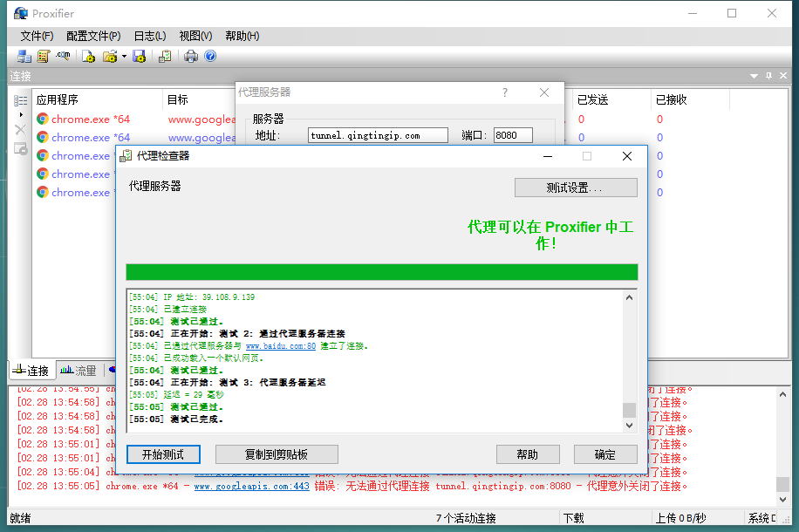This screenshot has width=799, height=532.
Task: Close the 代理检查器 window
Action: (x=627, y=156)
